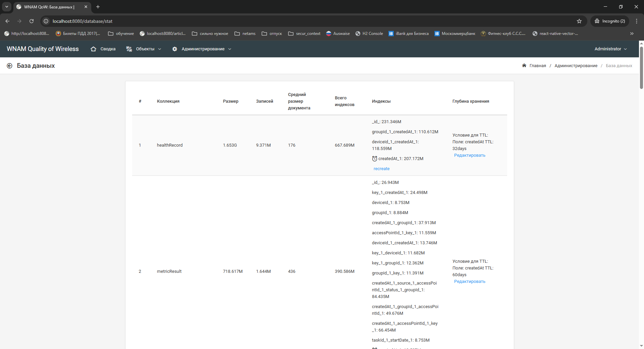Viewport: 644px width, 349px height.
Task: Bookmark this page with the star icon
Action: coord(579,21)
